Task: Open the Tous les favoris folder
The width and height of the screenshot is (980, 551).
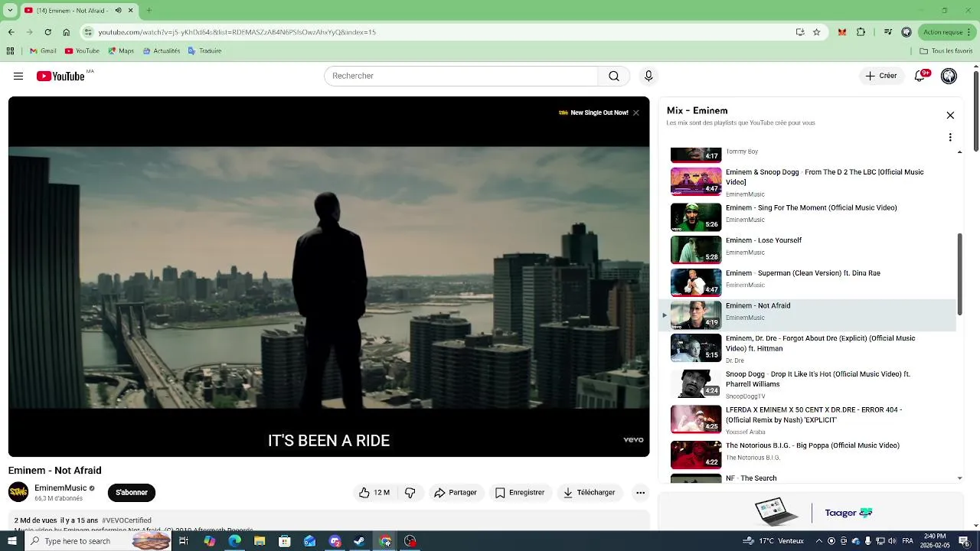Action: pyautogui.click(x=946, y=51)
